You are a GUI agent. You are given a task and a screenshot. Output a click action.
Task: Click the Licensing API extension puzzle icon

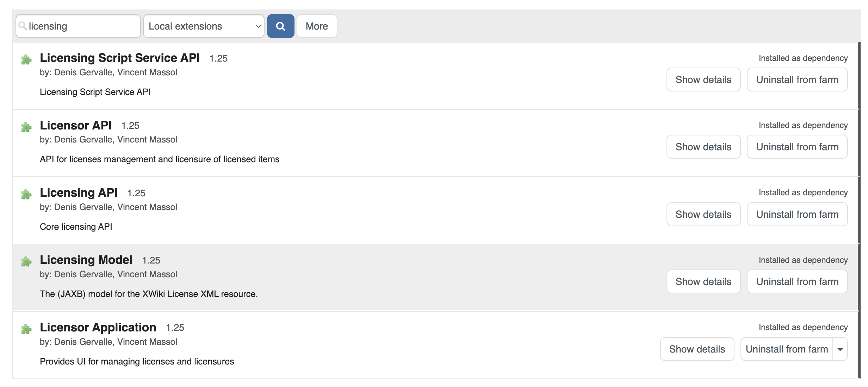(26, 194)
